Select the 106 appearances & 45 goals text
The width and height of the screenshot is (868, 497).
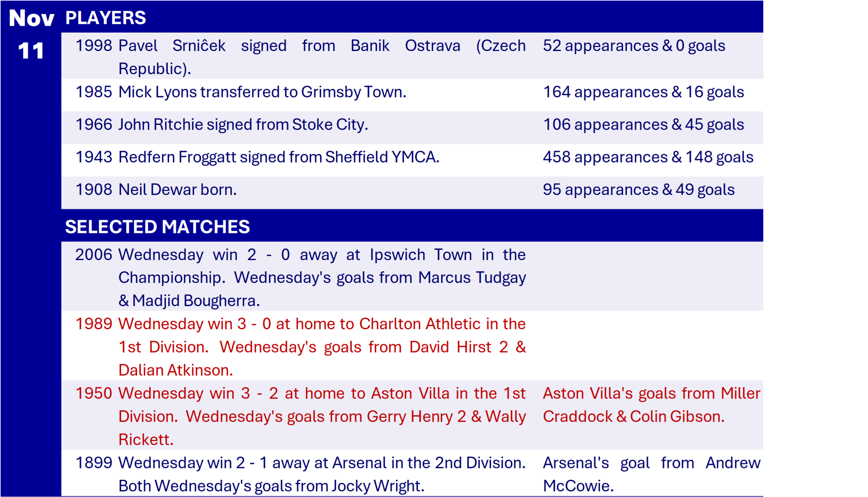(x=643, y=125)
